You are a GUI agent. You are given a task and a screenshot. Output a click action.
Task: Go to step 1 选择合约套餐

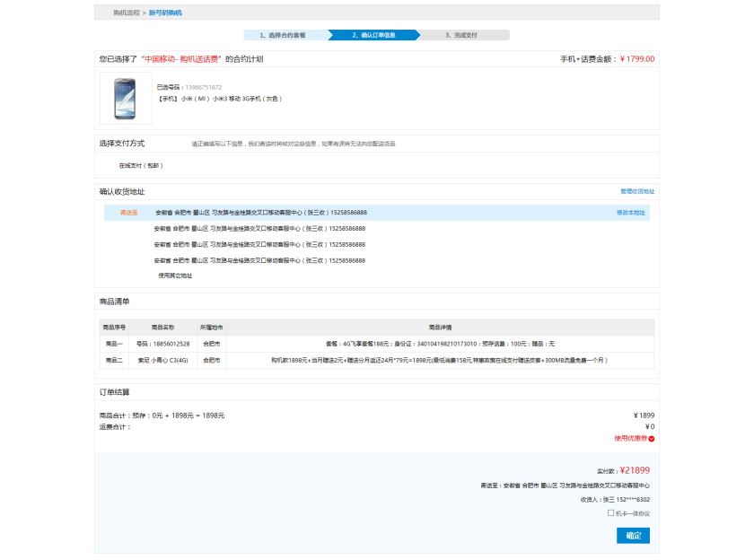pyautogui.click(x=285, y=35)
